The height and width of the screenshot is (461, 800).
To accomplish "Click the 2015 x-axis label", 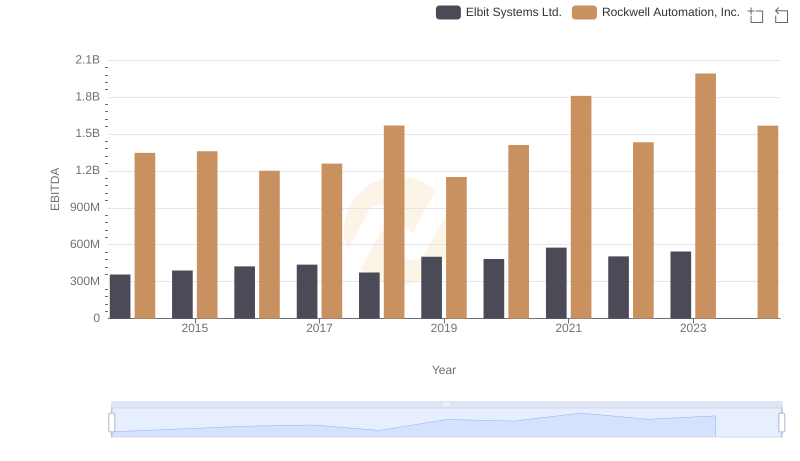I will point(195,328).
